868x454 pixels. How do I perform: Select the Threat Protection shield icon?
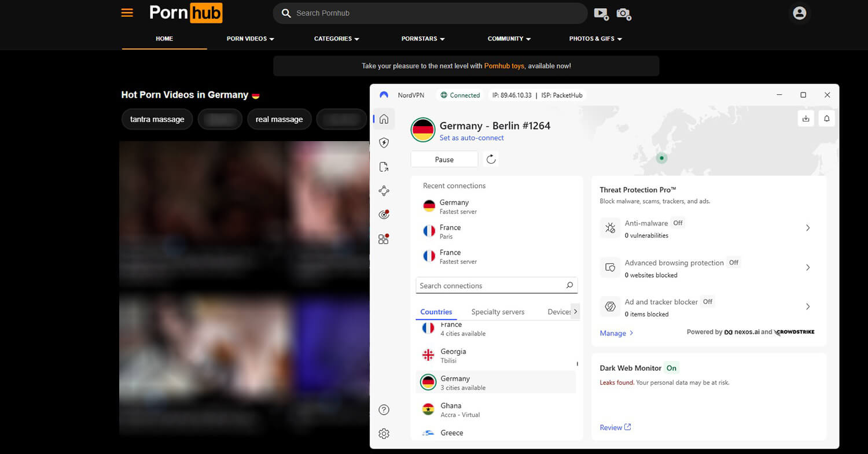384,143
